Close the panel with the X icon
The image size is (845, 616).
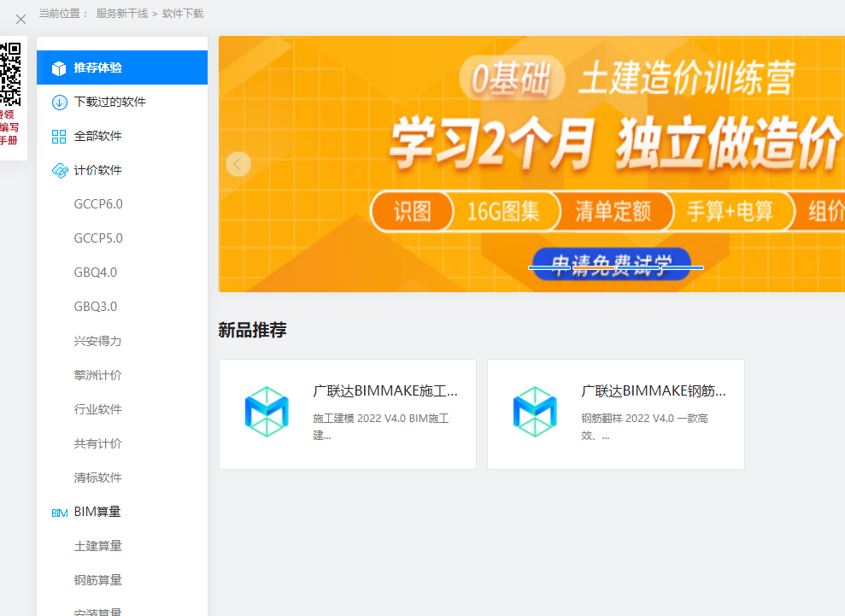click(21, 20)
